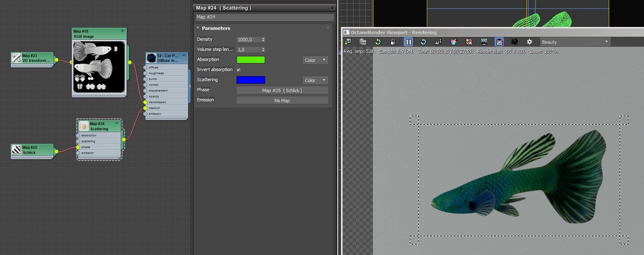644x255 pixels.
Task: Collapse the 12 - Car P... material node
Action: coord(184,55)
